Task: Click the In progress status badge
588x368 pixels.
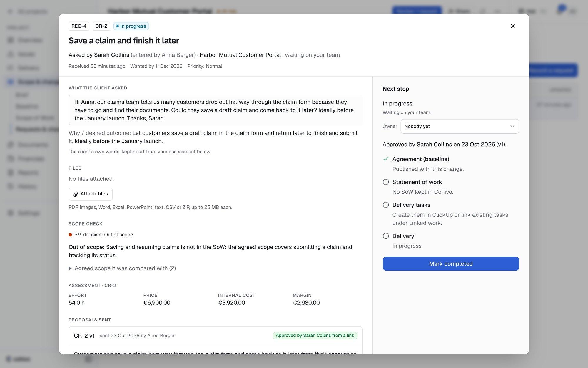Action: tap(131, 26)
